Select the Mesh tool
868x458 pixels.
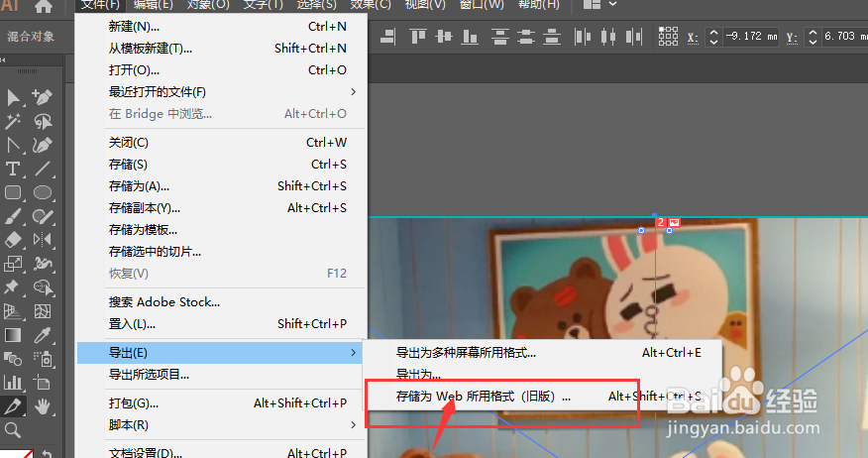click(43, 311)
